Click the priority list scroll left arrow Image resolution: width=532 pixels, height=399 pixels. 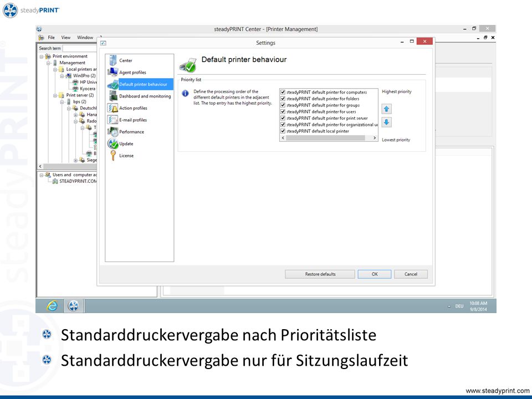pos(283,138)
